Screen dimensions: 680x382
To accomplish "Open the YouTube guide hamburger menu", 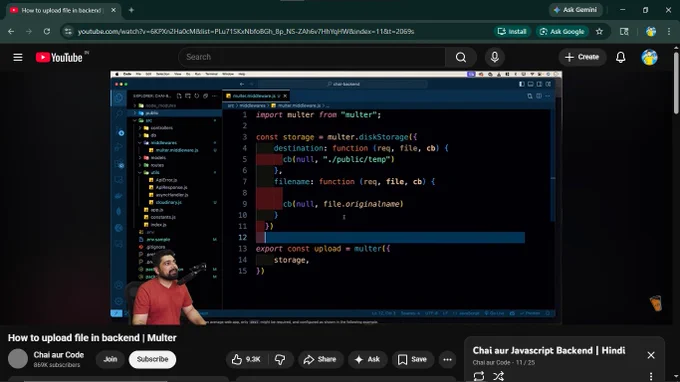I will [x=18, y=57].
